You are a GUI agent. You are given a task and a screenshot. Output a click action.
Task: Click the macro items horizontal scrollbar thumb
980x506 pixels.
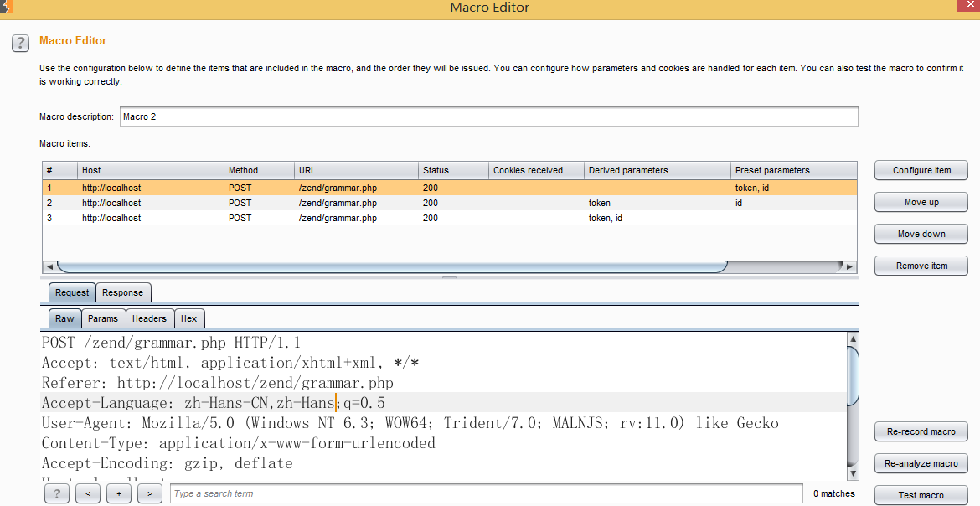pos(392,266)
